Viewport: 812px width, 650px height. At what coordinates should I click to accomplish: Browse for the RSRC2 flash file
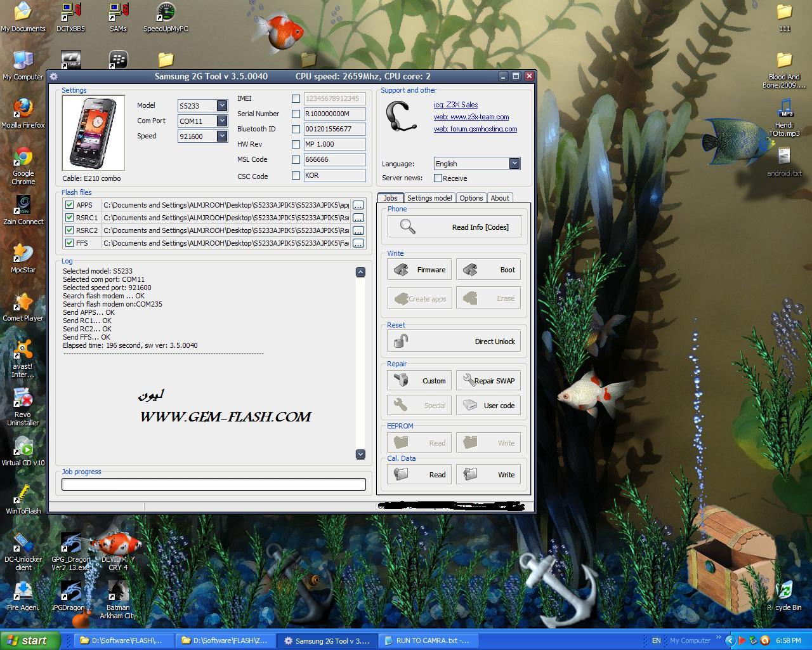coord(358,230)
